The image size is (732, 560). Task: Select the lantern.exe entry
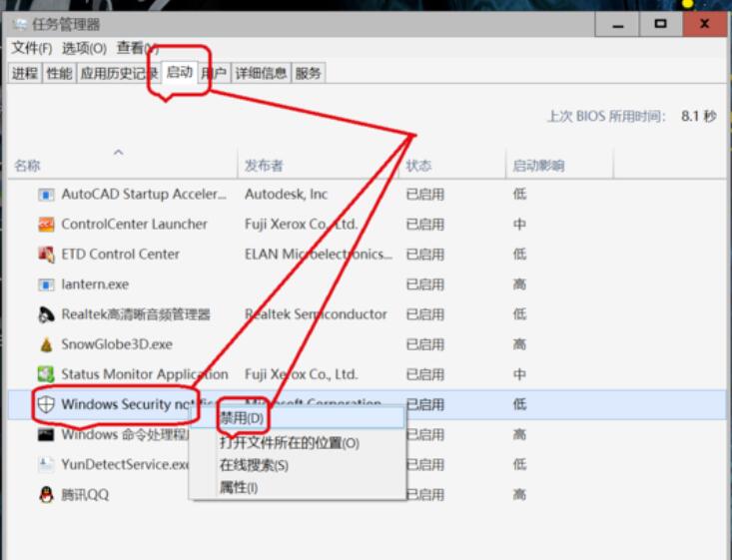click(95, 284)
